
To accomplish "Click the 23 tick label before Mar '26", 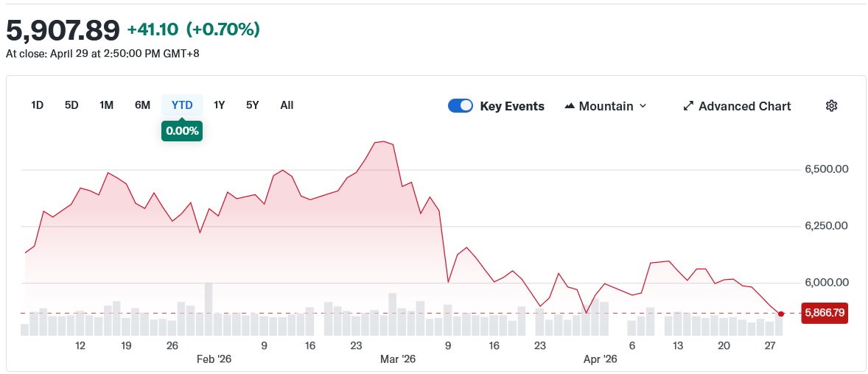I will click(x=356, y=346).
